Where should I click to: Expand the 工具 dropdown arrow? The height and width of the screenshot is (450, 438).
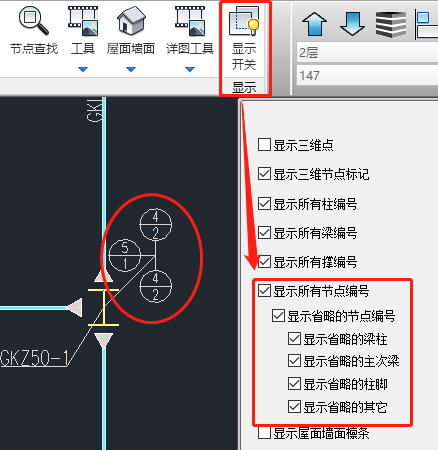pyautogui.click(x=83, y=69)
